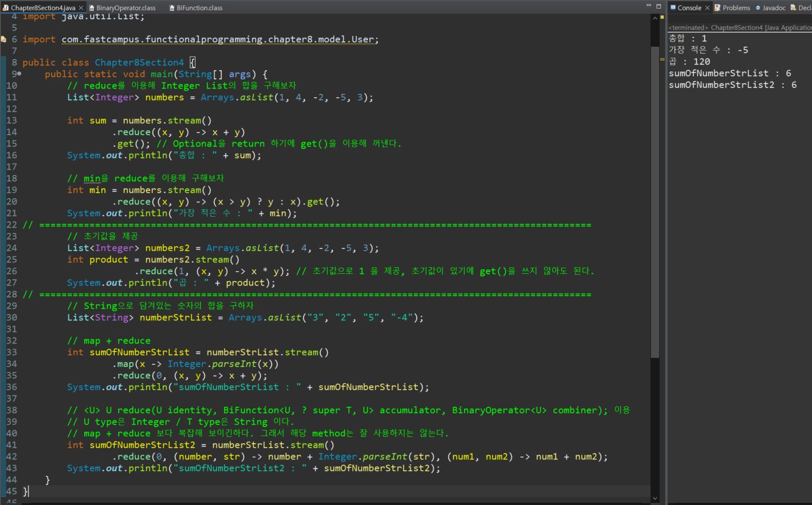This screenshot has height=505, width=812.
Task: Click 'Integer' before parseInt on line 42
Action: tap(338, 456)
